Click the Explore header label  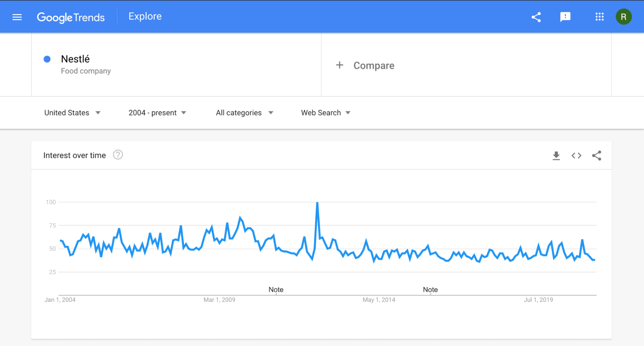pyautogui.click(x=145, y=16)
